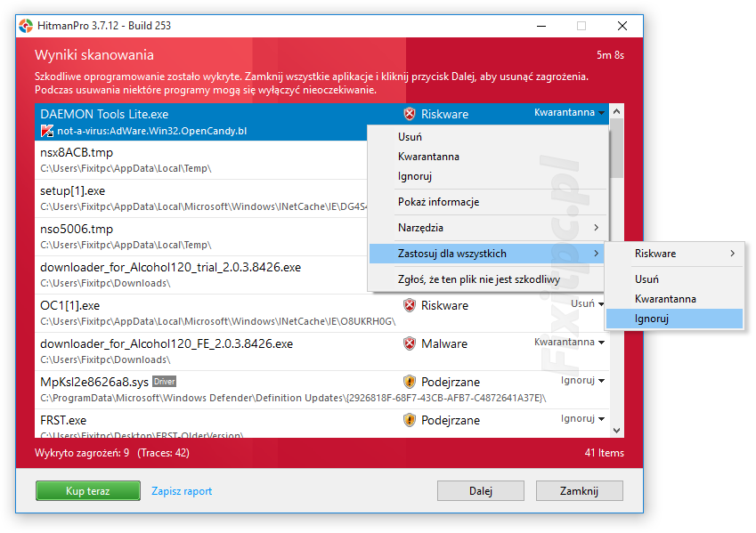Expand the Narzędzia submenu
756x533 pixels.
pos(486,228)
